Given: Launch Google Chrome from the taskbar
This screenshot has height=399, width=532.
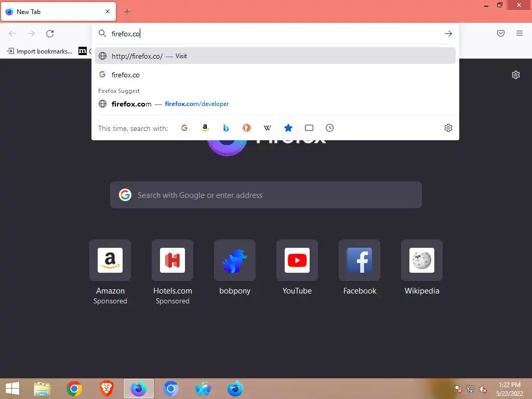Looking at the screenshot, I should click(74, 389).
